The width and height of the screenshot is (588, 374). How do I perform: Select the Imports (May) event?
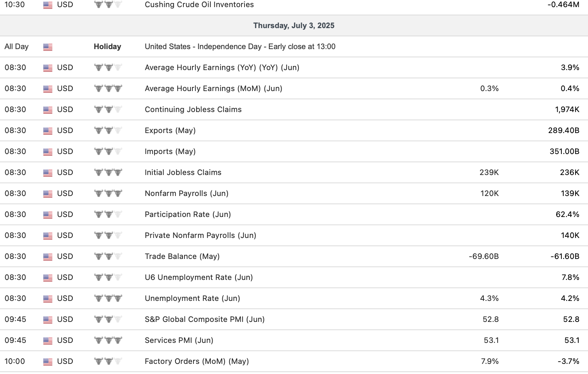point(170,151)
